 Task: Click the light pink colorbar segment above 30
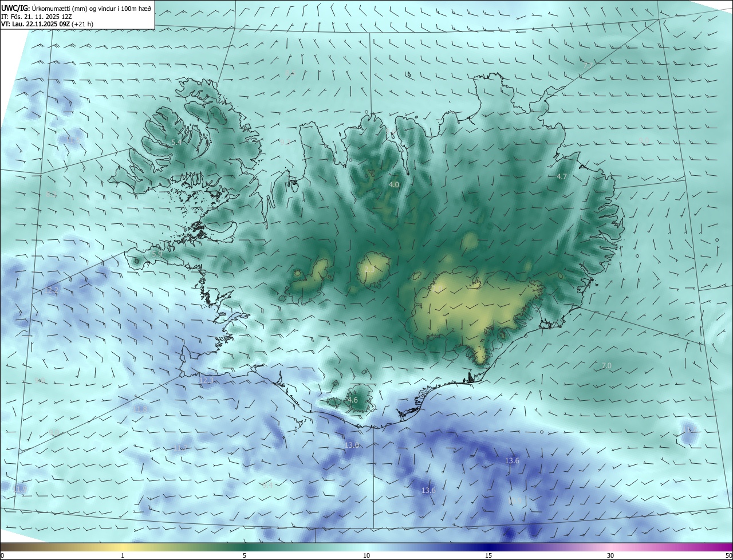(610, 547)
